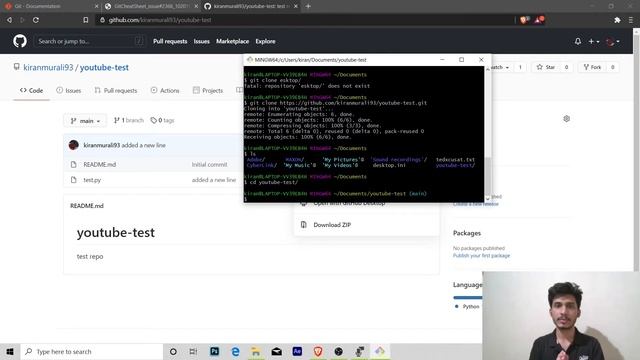Click the README.md file icon
640x360 pixels.
click(73, 164)
